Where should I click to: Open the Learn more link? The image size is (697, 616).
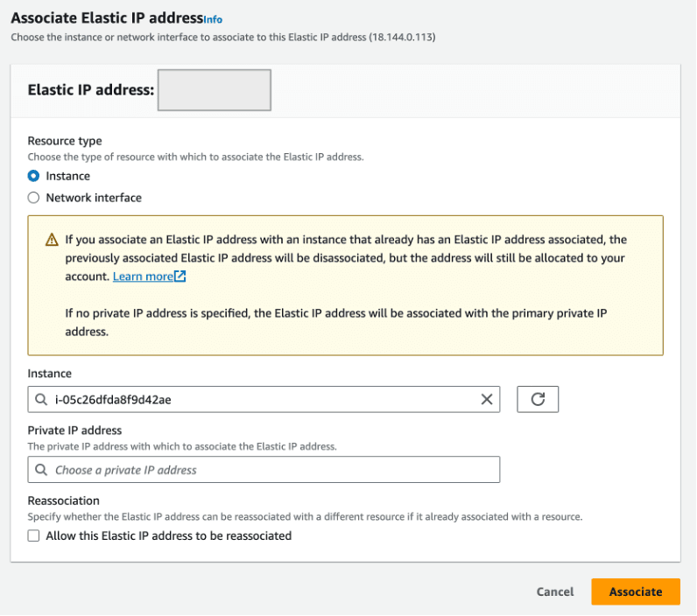click(x=143, y=276)
